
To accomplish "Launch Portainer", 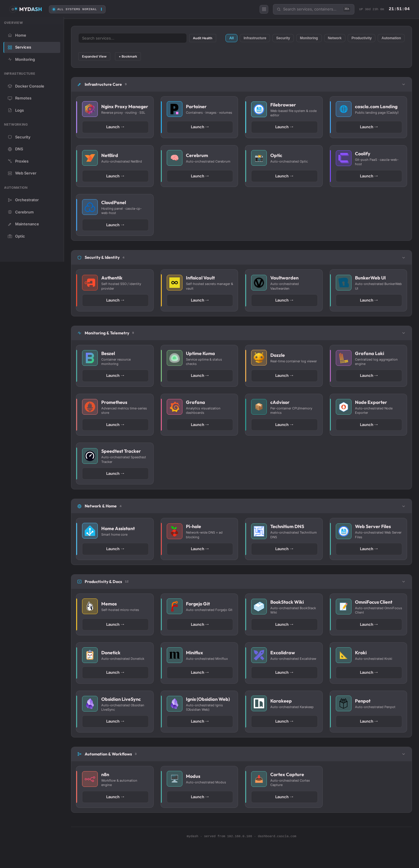I will (200, 127).
